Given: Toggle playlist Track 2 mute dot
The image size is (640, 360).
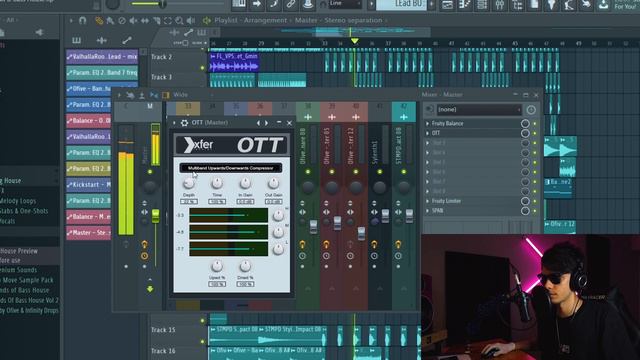Looking at the screenshot, I should point(202,68).
